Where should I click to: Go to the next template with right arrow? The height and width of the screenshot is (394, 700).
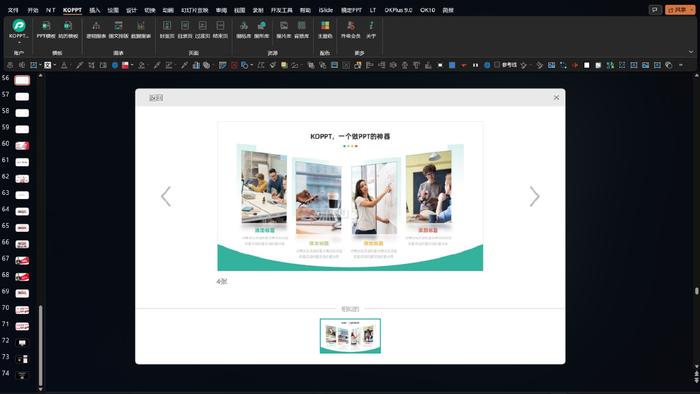(x=534, y=196)
